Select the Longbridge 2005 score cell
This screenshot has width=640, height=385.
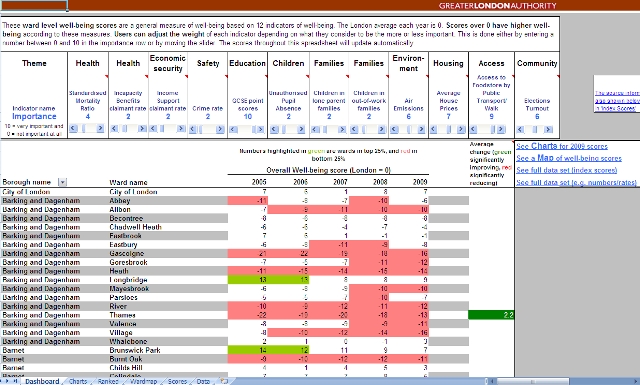(247, 280)
